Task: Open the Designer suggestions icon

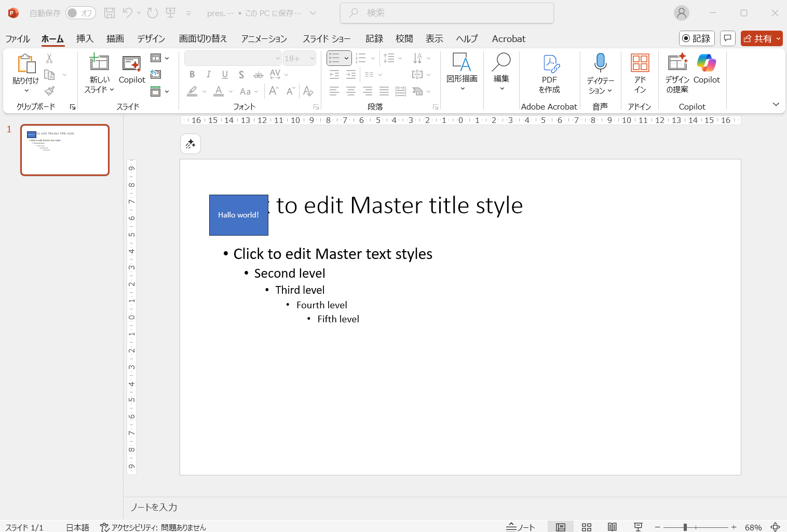Action: 677,63
